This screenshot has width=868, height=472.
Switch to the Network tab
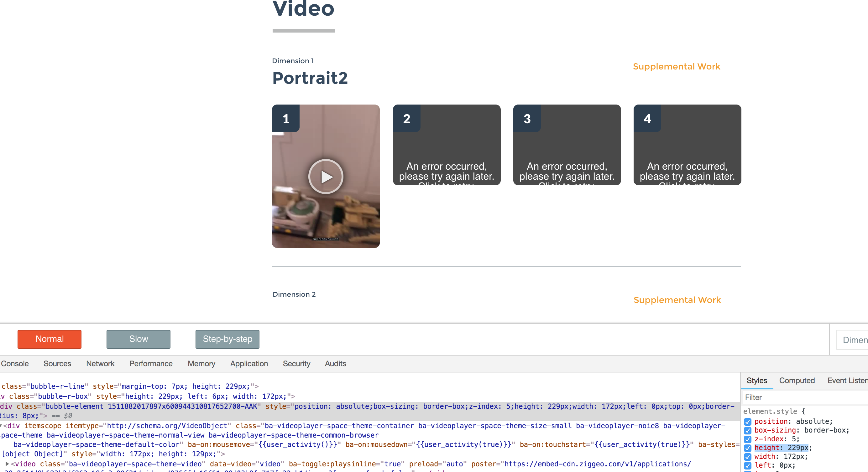tap(100, 364)
